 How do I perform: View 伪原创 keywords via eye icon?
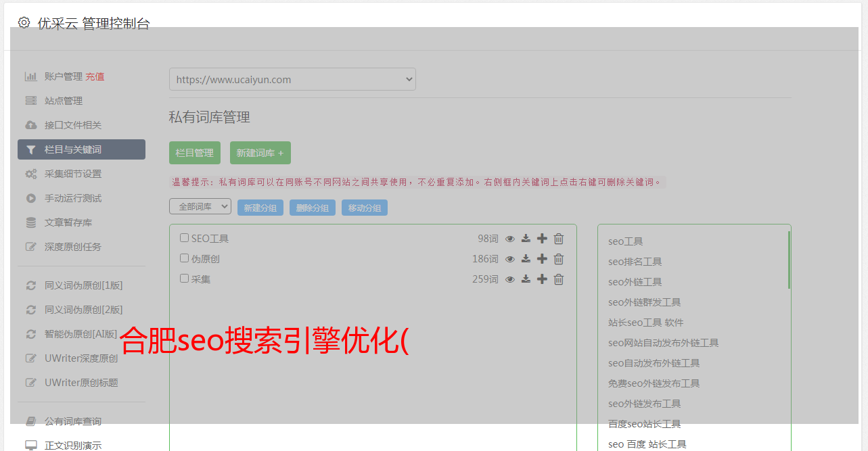[x=510, y=259]
